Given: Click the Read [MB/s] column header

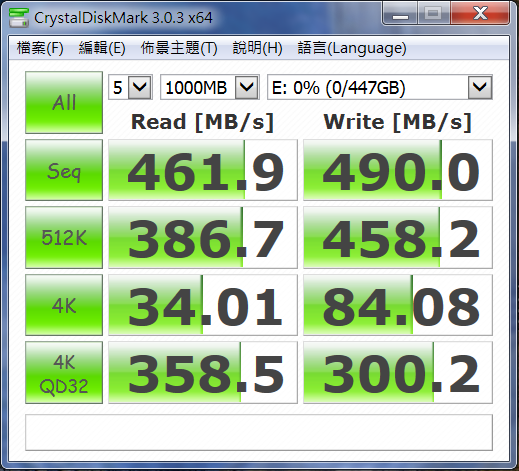Looking at the screenshot, I should (x=203, y=122).
